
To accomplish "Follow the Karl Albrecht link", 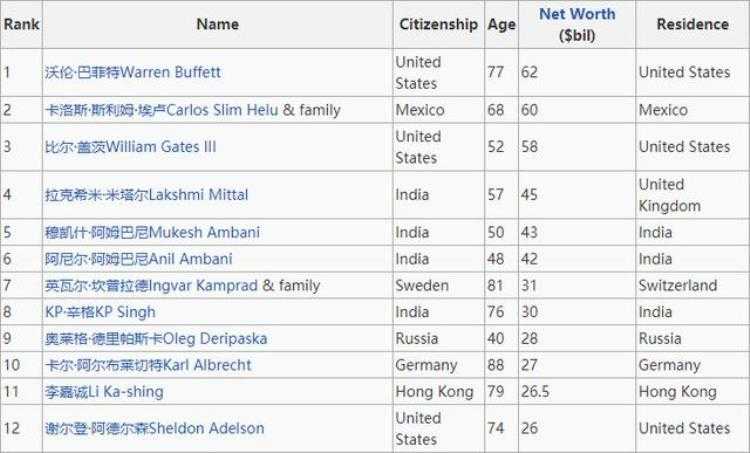I will click(148, 365).
